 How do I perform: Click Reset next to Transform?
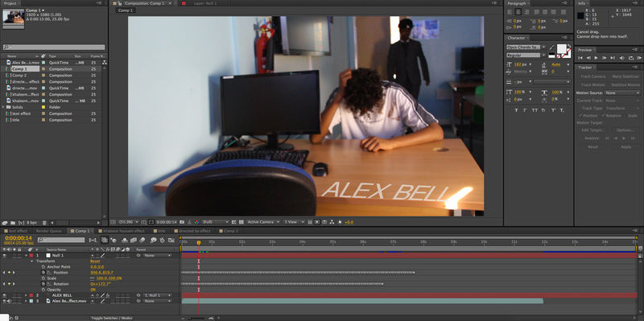pyautogui.click(x=95, y=261)
